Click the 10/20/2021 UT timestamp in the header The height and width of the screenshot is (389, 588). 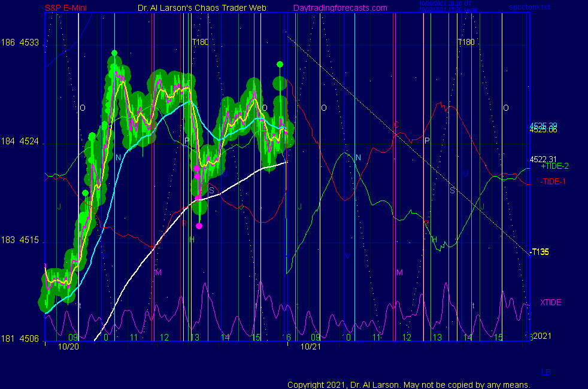tap(443, 4)
